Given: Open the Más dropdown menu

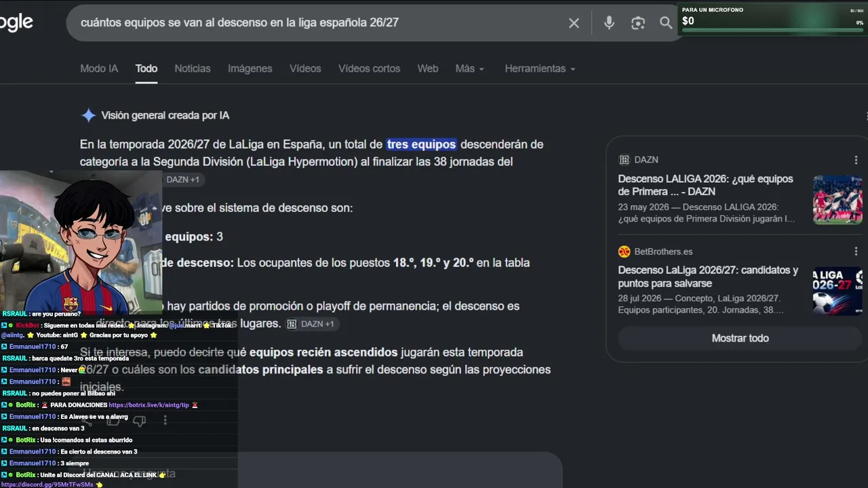Looking at the screenshot, I should [469, 68].
